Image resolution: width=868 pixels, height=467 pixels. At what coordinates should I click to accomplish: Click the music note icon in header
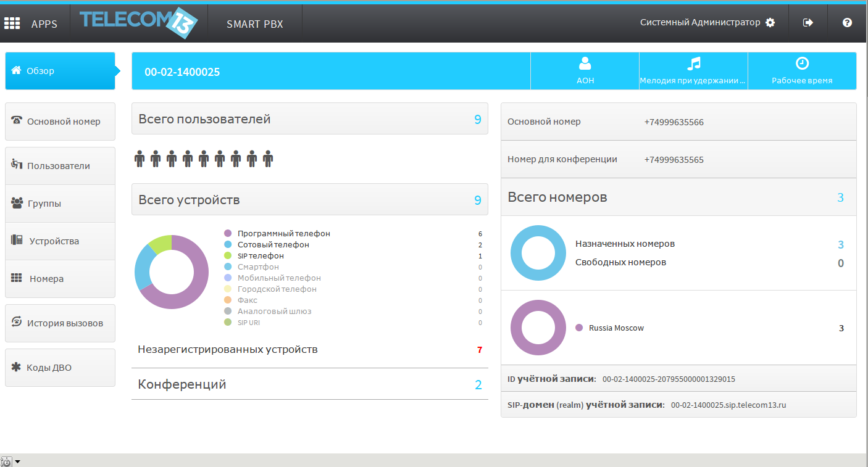pyautogui.click(x=695, y=63)
